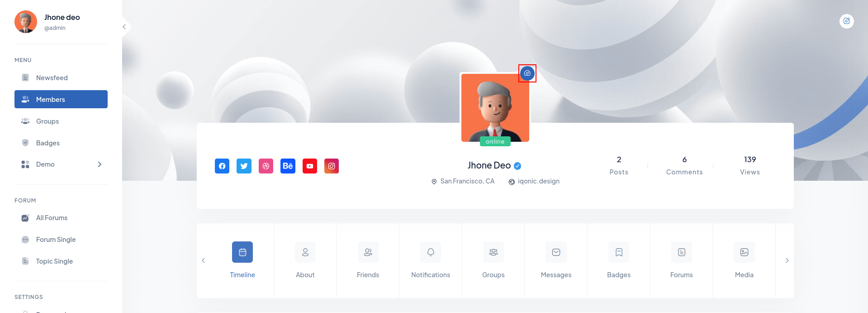The image size is (868, 313).
Task: Click the About person icon
Action: [305, 252]
